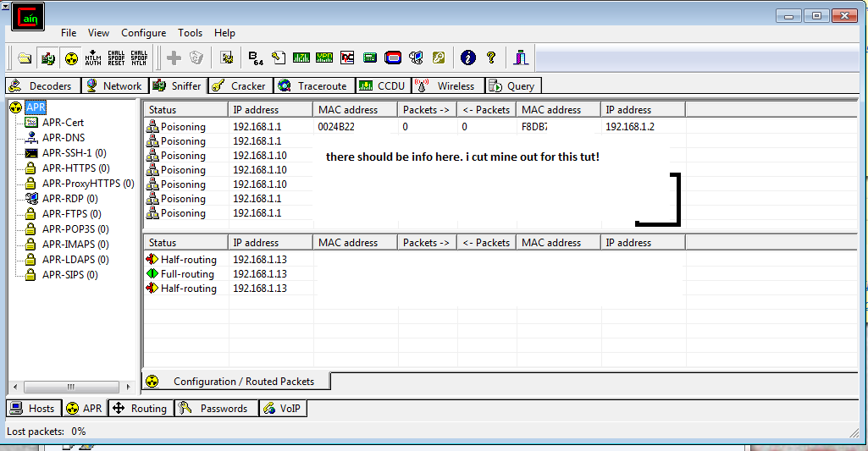
Task: Open the Configuration dialog gear icon
Action: (x=226, y=58)
